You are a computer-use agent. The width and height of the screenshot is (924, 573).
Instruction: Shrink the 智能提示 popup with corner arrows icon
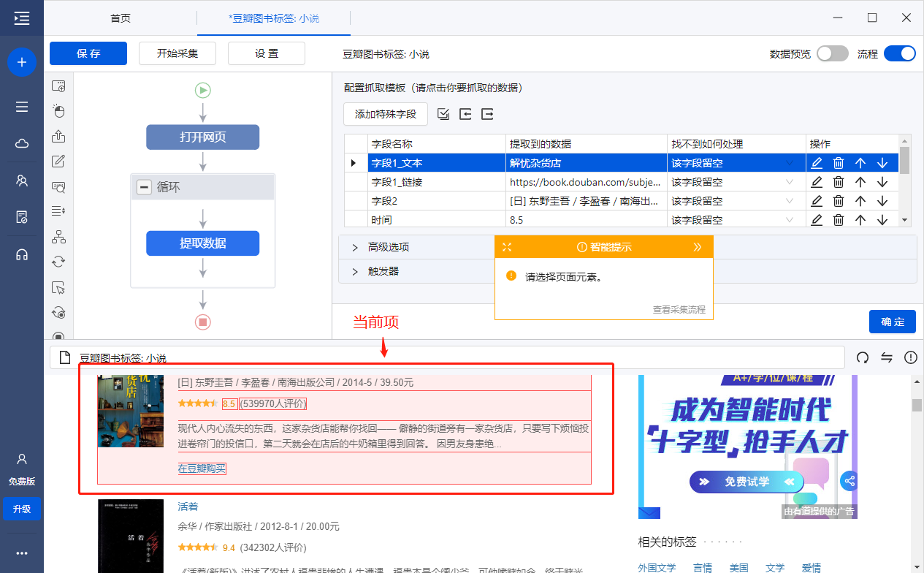507,247
